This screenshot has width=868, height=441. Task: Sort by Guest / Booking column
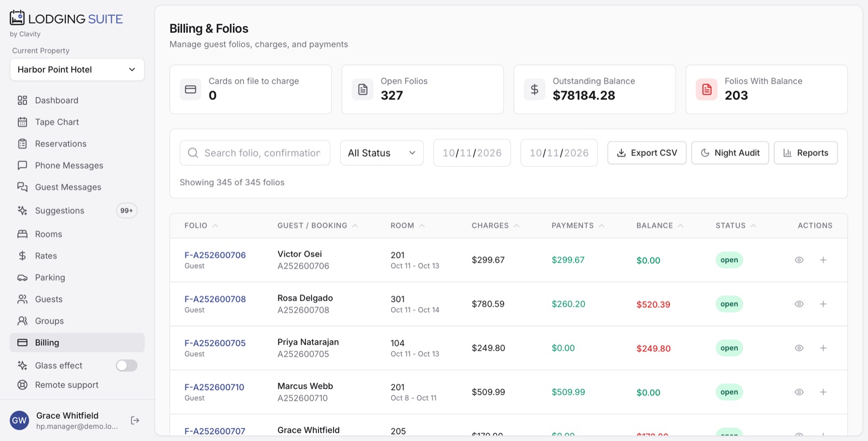tap(318, 225)
